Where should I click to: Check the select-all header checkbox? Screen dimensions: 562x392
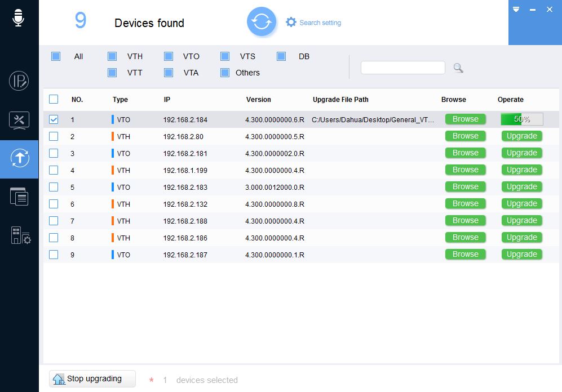(54, 99)
